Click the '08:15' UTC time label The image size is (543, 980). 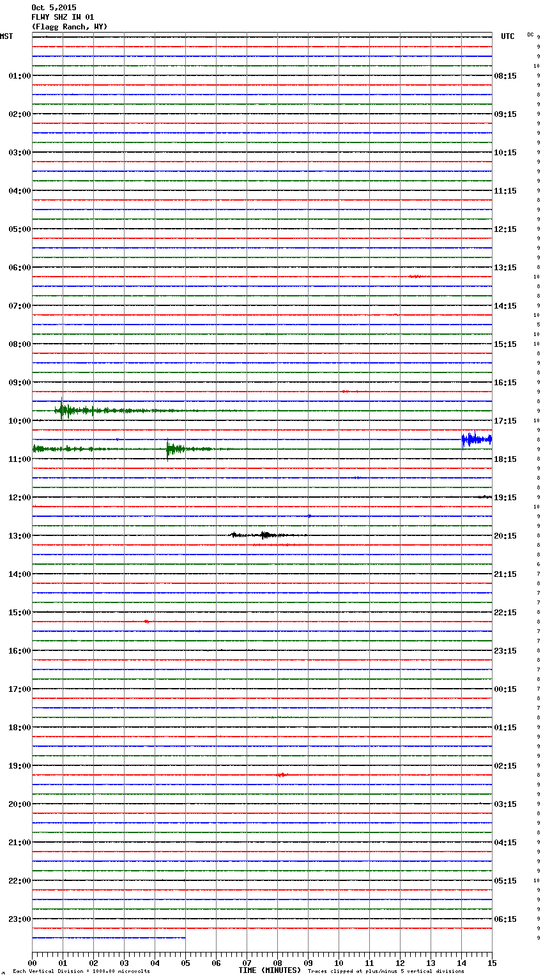[505, 76]
